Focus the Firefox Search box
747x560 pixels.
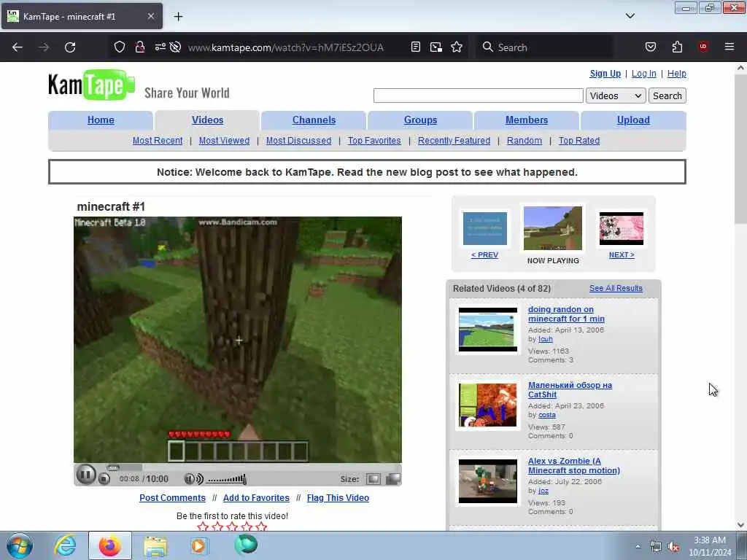(544, 47)
